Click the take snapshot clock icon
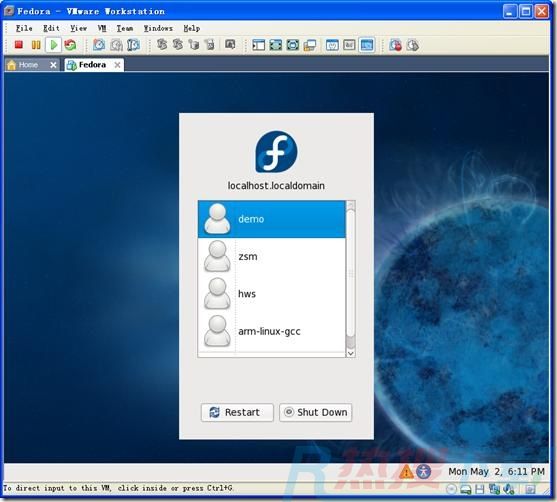Screen dimensions: 557x502 click(99, 45)
